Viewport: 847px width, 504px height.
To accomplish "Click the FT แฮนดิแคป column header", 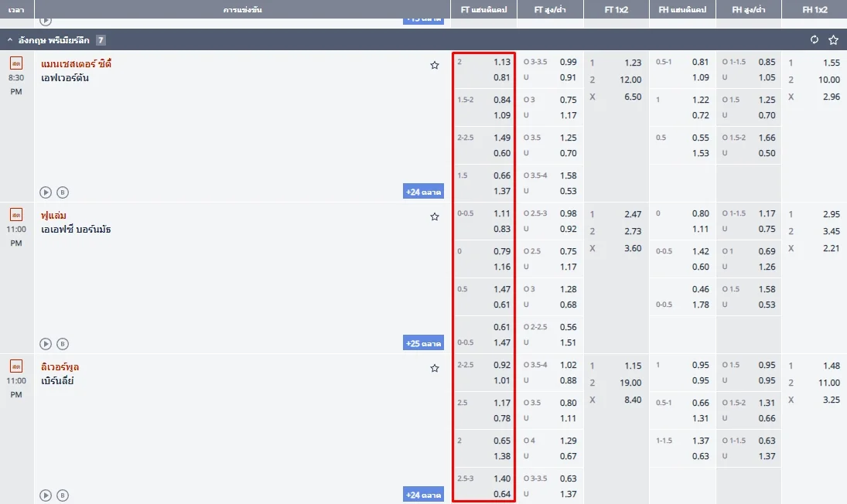I will tap(484, 9).
